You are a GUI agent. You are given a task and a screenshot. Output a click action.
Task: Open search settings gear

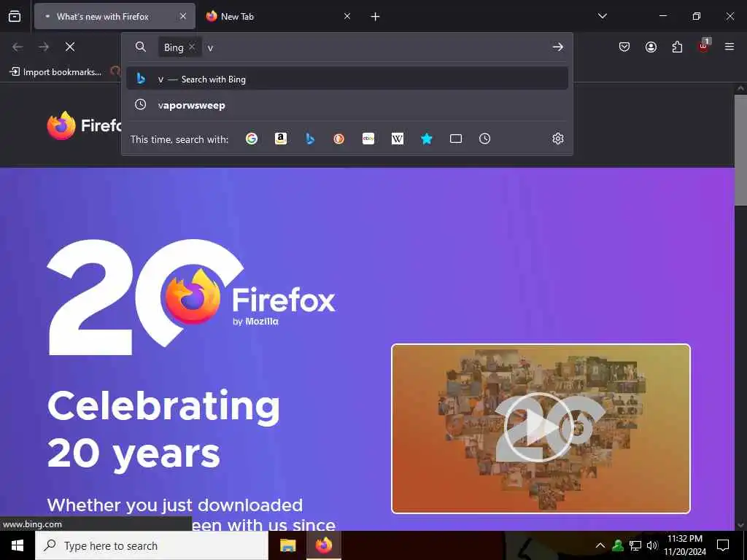[x=558, y=139]
